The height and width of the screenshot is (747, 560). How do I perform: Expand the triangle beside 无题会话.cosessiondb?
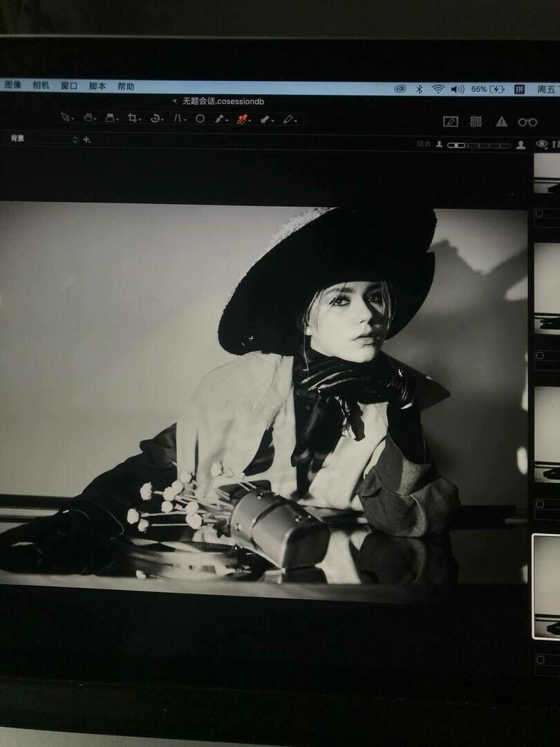pos(175,101)
